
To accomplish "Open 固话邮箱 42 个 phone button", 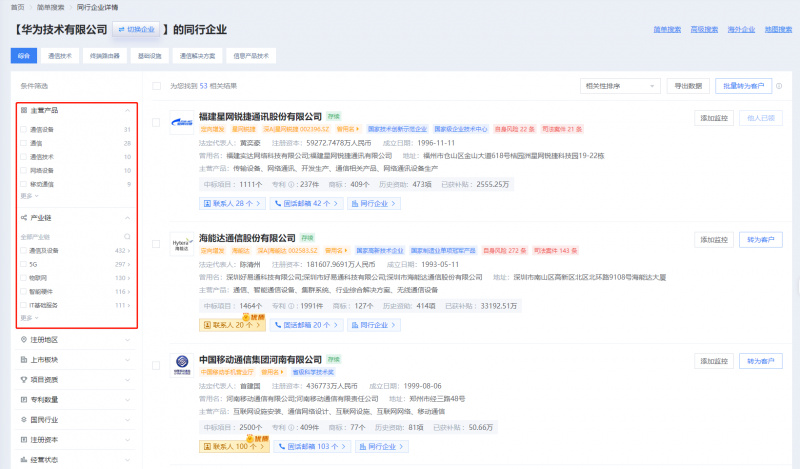I will tap(306, 204).
